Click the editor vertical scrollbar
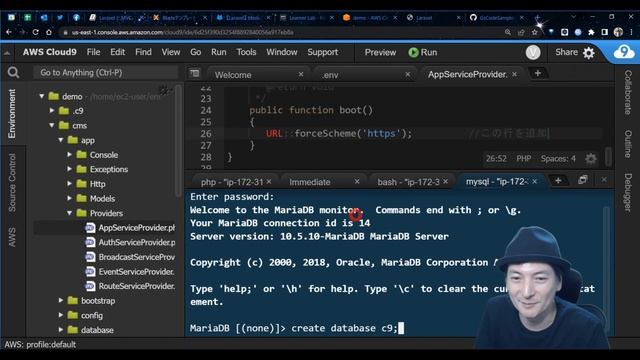640x360 pixels. 608,156
